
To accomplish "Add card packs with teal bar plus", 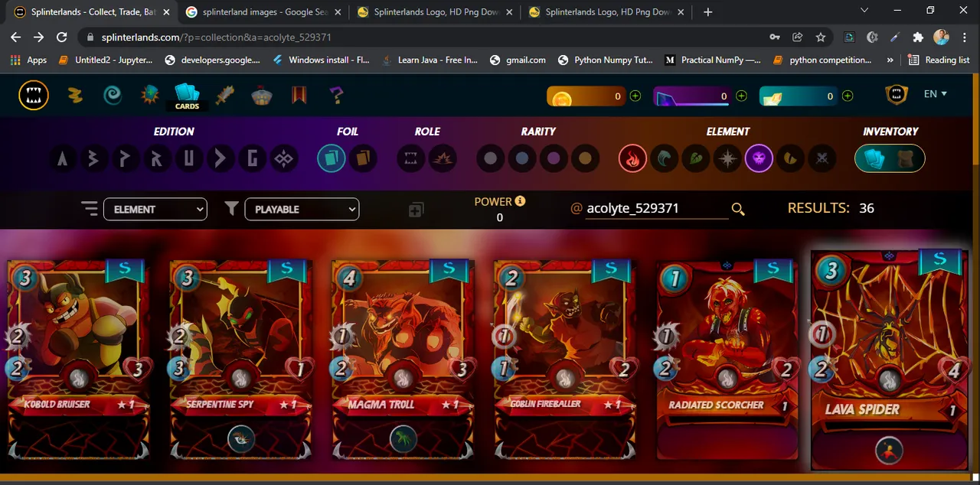I will (x=848, y=96).
